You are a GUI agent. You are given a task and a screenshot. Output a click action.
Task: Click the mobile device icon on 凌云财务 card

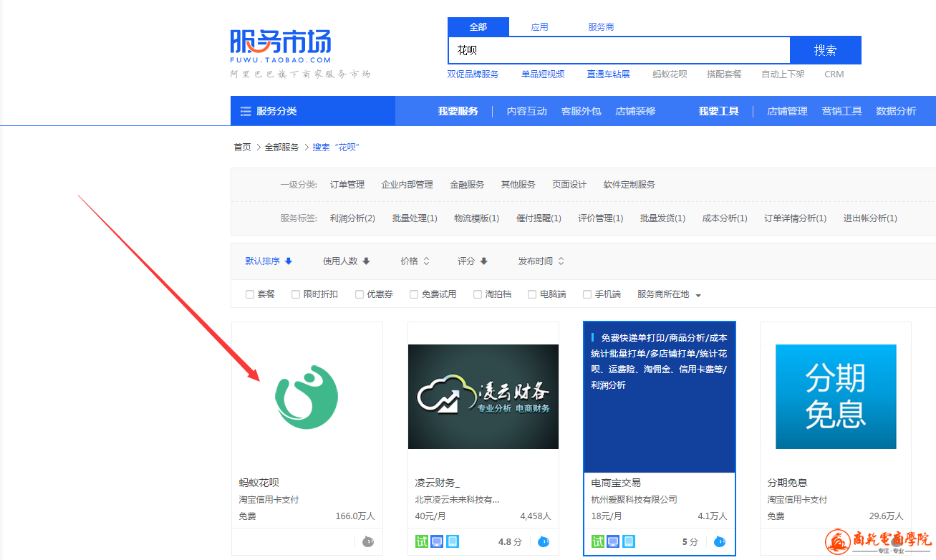coord(453,541)
